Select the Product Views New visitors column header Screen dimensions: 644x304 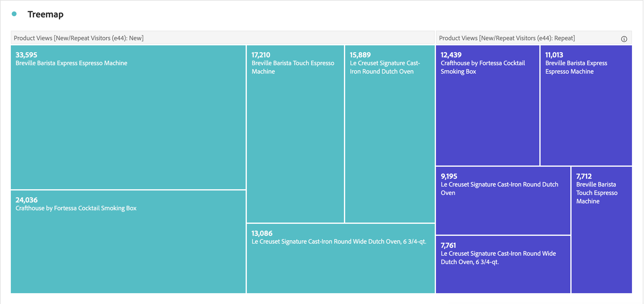(x=79, y=38)
